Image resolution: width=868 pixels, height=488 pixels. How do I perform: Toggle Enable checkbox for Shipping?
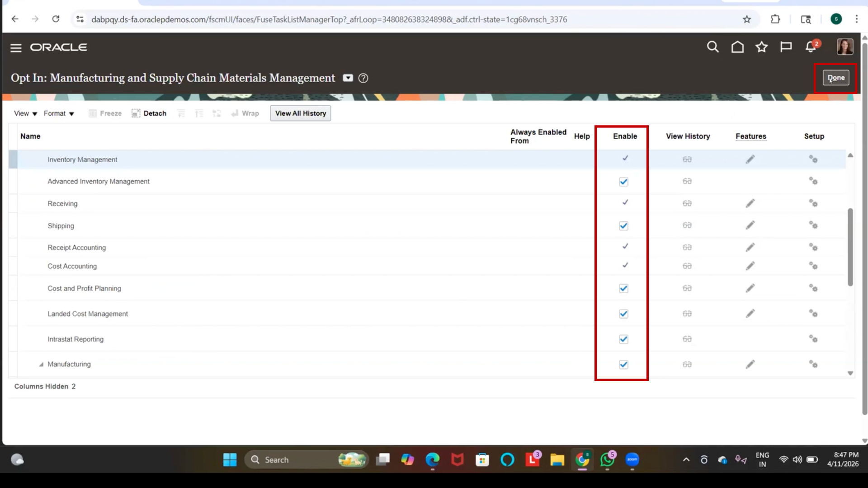pos(623,225)
